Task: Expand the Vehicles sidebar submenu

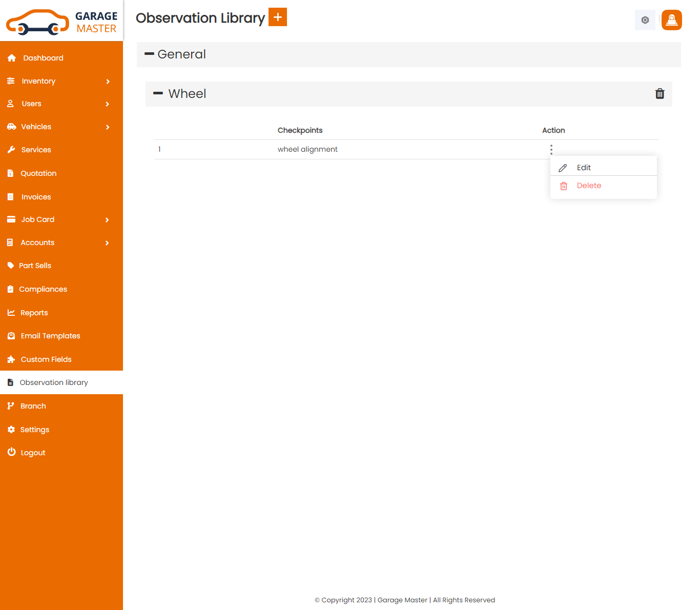Action: (x=108, y=127)
